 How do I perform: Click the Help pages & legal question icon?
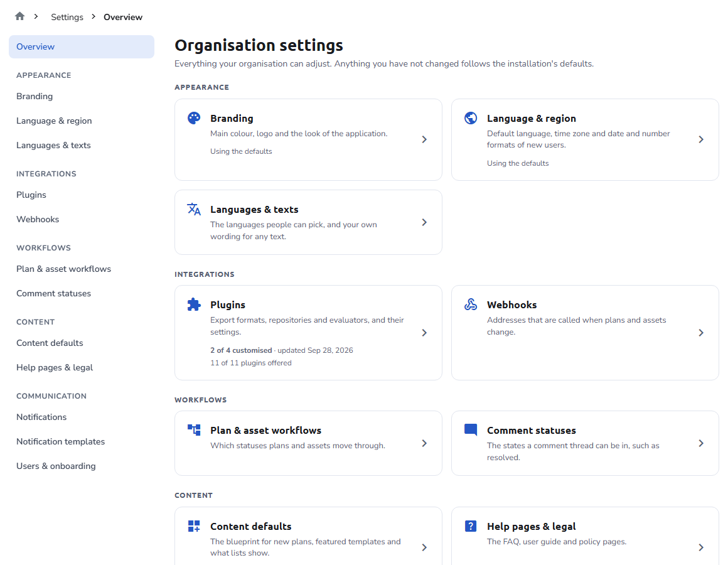click(x=470, y=526)
